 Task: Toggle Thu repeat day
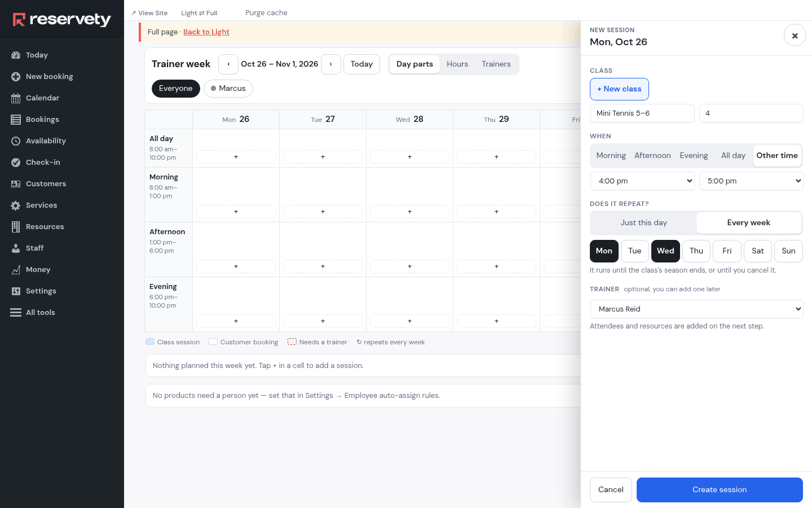[x=696, y=251]
